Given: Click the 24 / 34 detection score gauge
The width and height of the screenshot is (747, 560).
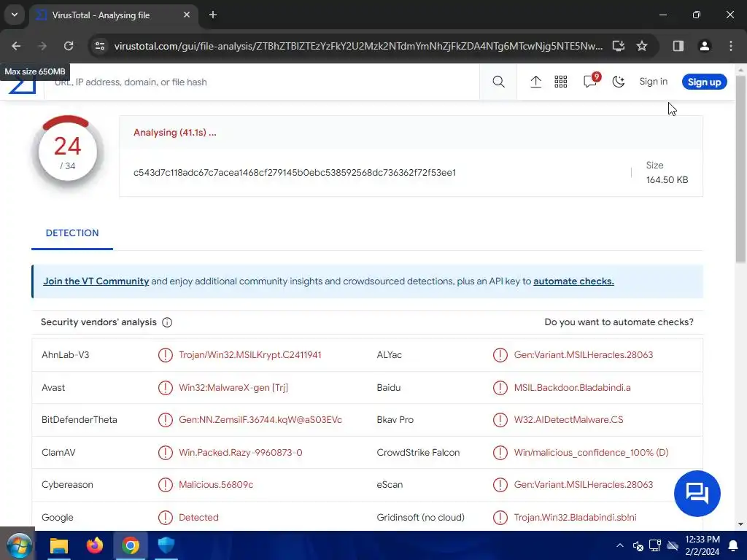Looking at the screenshot, I should click(x=68, y=152).
